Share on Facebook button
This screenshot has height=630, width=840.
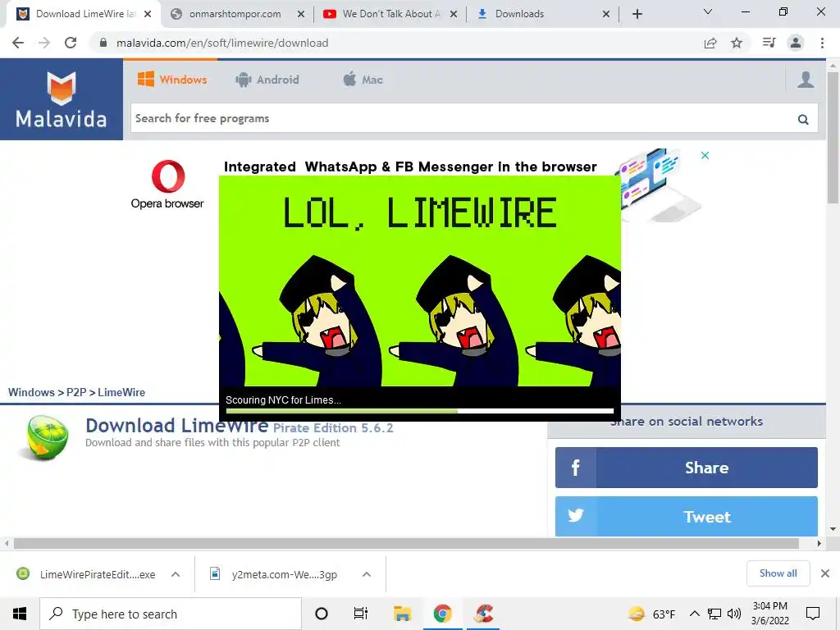coord(687,468)
